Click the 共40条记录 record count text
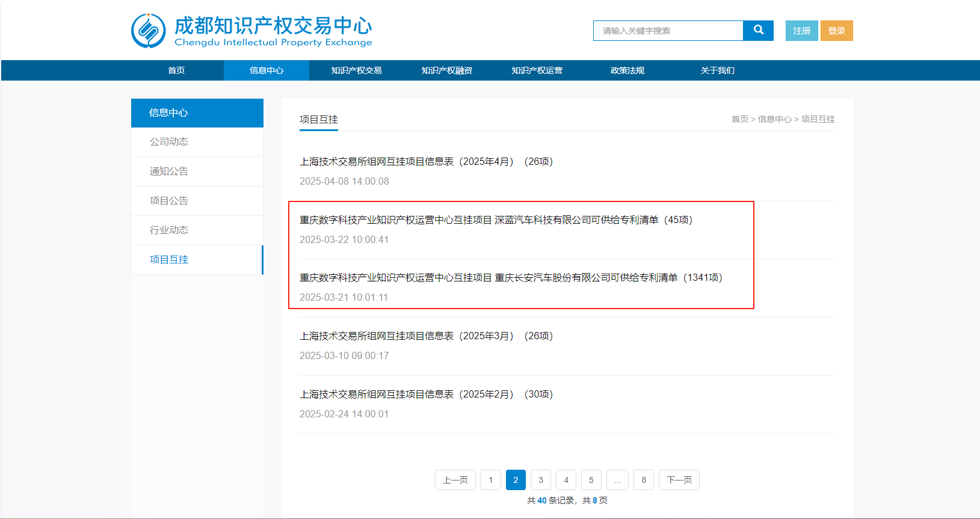This screenshot has height=519, width=980. (551, 500)
